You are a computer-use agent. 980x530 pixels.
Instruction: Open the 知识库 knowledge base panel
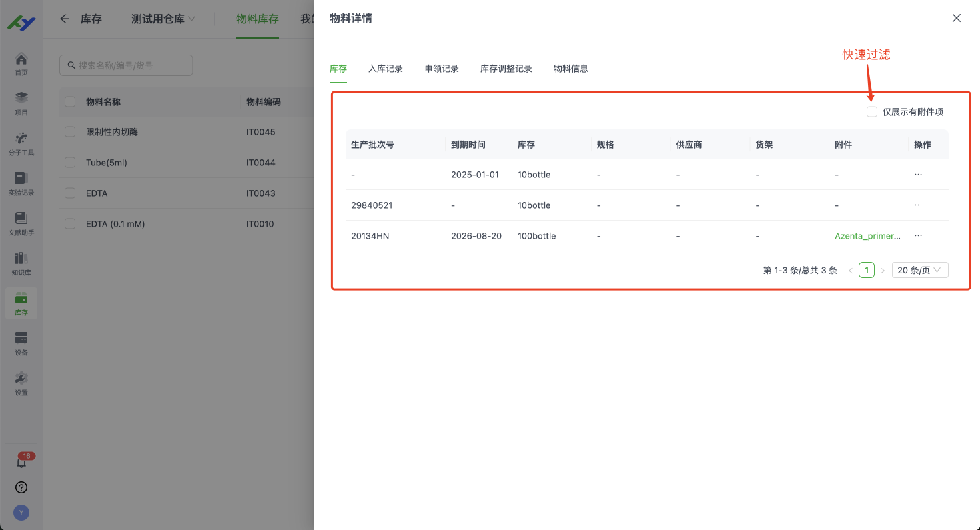(21, 263)
